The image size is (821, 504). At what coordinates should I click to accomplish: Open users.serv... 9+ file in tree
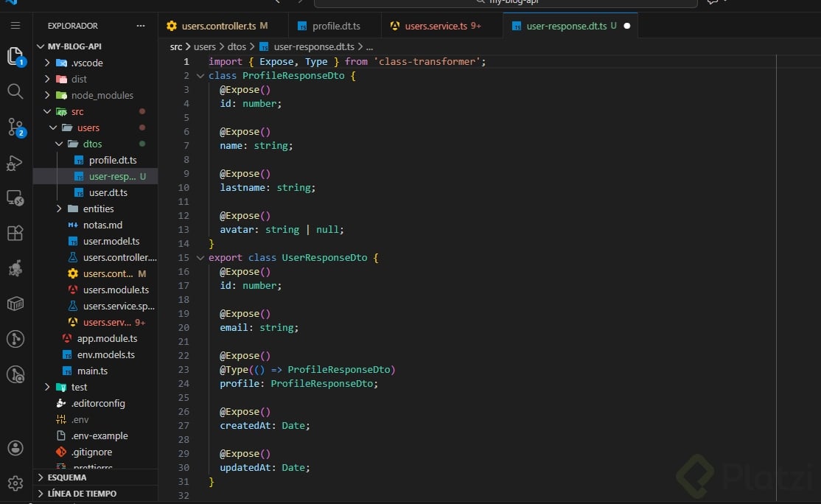tap(95, 323)
